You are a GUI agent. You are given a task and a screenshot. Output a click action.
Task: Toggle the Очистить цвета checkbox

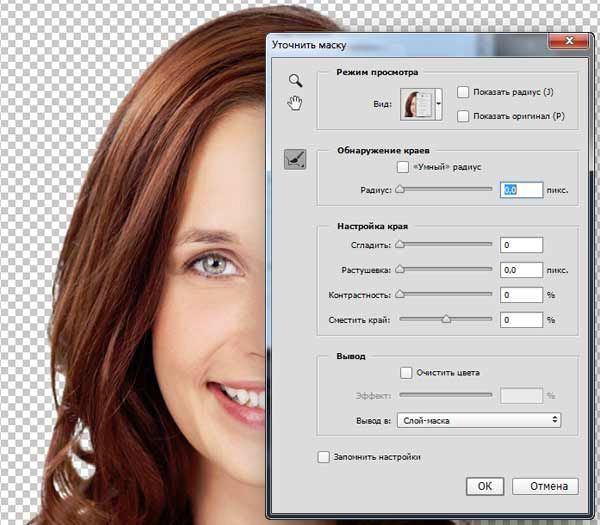click(x=406, y=372)
